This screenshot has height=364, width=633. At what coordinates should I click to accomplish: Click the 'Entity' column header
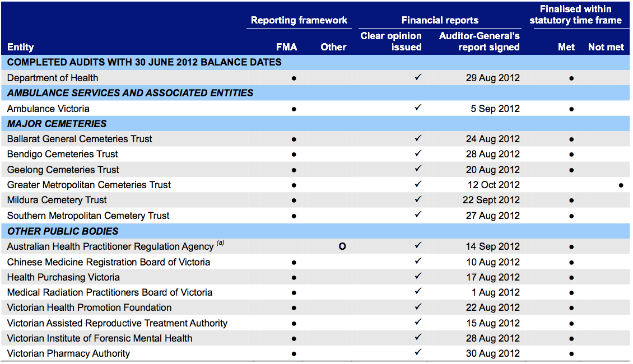[x=20, y=47]
